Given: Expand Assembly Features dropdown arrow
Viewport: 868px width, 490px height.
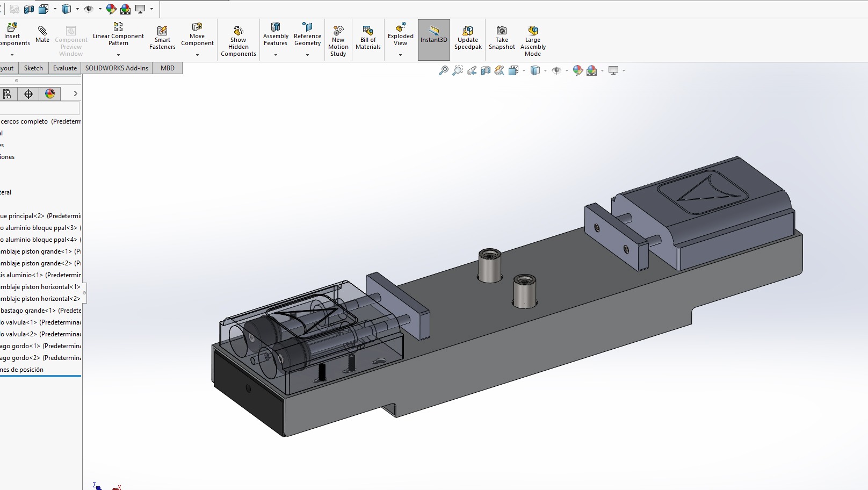Looking at the screenshot, I should click(276, 55).
